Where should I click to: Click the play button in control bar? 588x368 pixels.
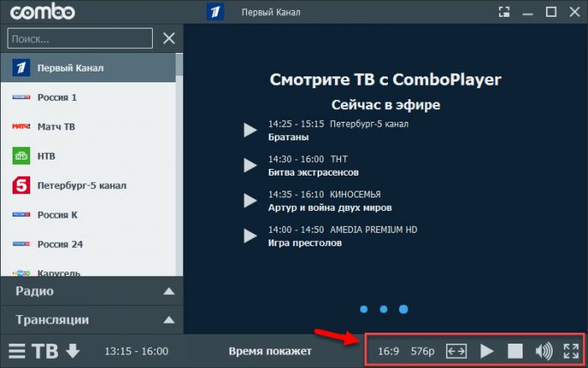[486, 351]
